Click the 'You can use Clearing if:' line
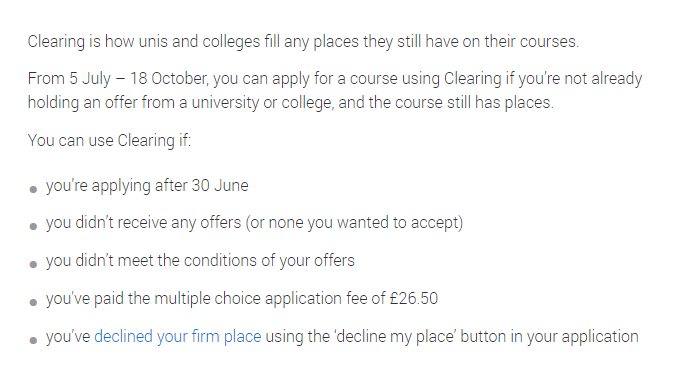This screenshot has height=388, width=679. click(x=109, y=141)
